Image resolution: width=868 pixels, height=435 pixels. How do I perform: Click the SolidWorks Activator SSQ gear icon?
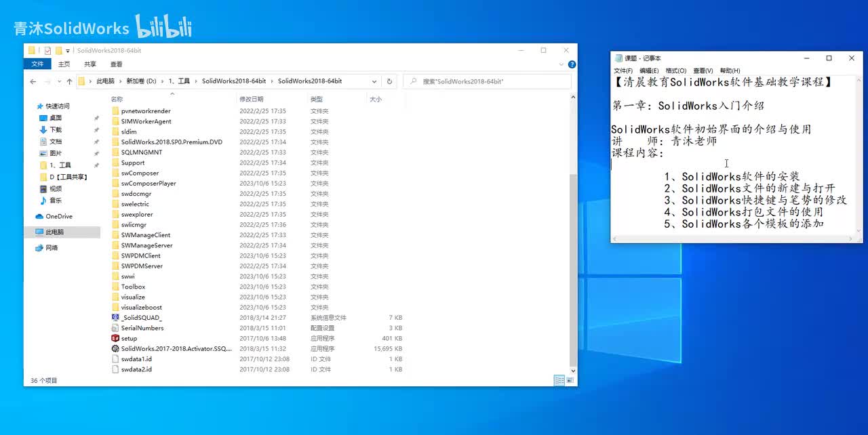click(115, 348)
